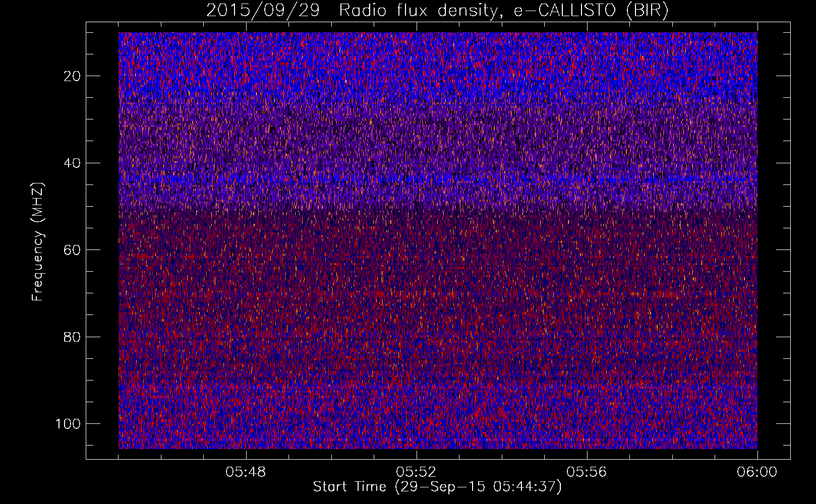Click the 80 MHz frequency tick label
The height and width of the screenshot is (504, 816).
[72, 337]
